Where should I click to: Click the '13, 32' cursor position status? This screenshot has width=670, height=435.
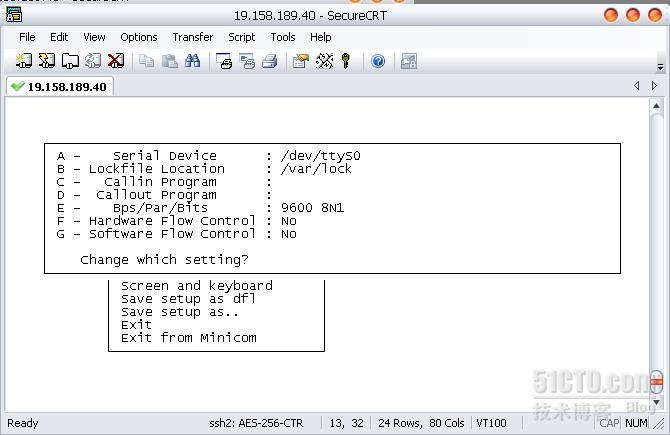[346, 423]
